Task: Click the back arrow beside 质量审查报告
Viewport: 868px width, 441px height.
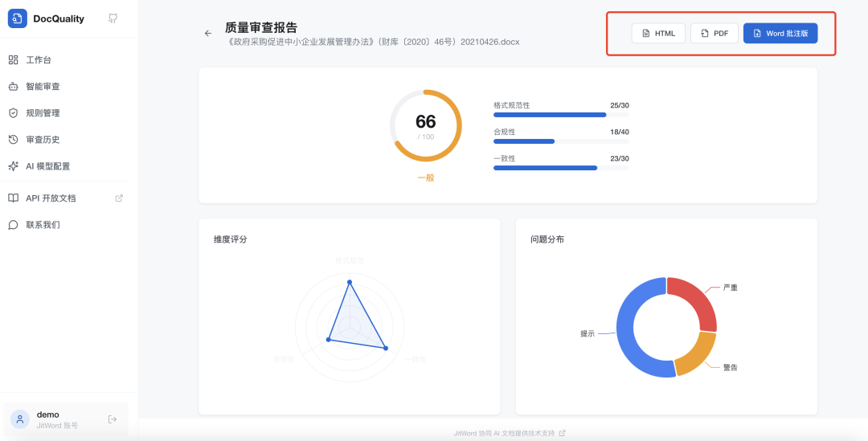Action: pyautogui.click(x=208, y=33)
